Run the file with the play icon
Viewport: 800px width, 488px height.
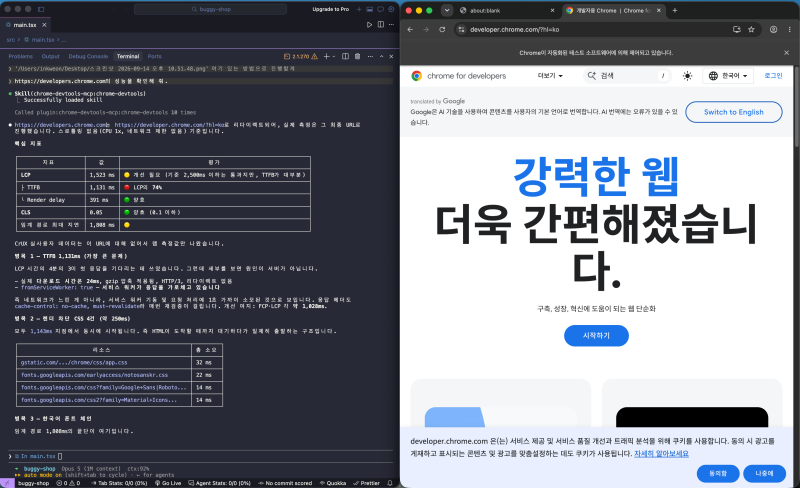[369, 25]
